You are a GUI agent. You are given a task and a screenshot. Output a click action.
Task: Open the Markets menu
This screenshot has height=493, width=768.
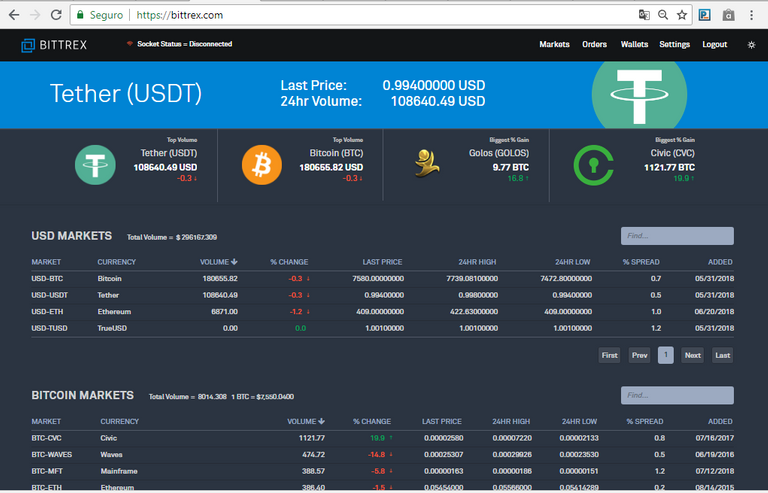point(554,45)
